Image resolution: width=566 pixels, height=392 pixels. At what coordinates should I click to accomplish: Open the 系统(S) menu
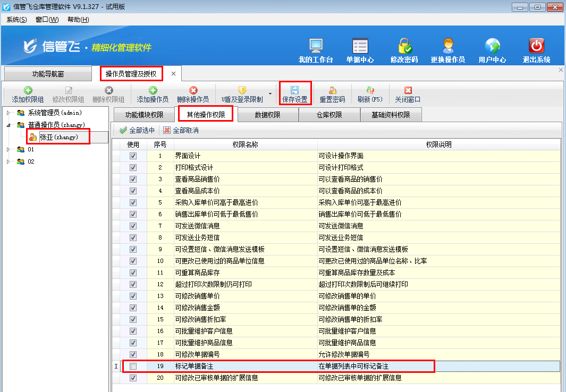click(x=16, y=19)
